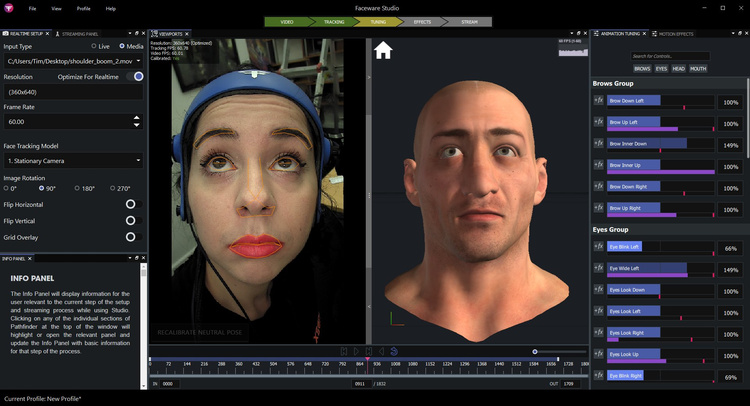Viewport: 750px width, 406px height.
Task: Open the fx options for Eye Wide Left
Action: coord(598,268)
